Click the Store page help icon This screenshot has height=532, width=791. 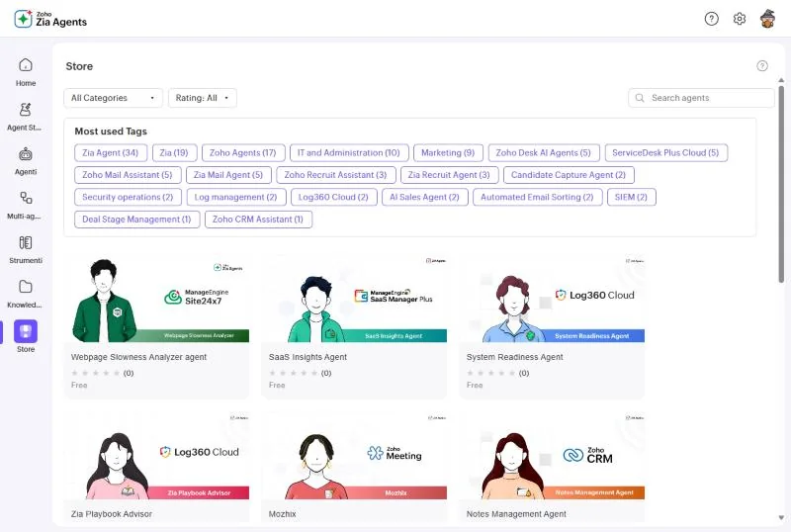click(x=762, y=65)
